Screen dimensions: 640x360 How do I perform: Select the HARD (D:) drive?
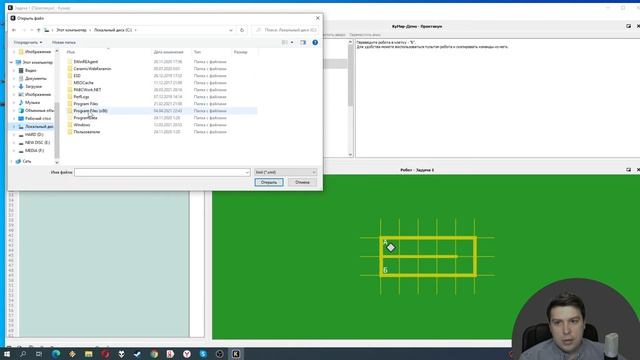34,135
